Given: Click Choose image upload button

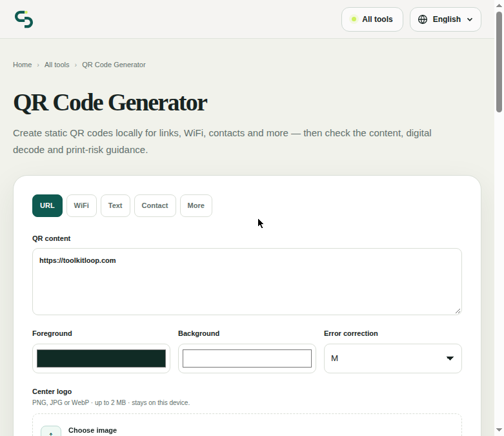Looking at the screenshot, I should coord(247,426).
